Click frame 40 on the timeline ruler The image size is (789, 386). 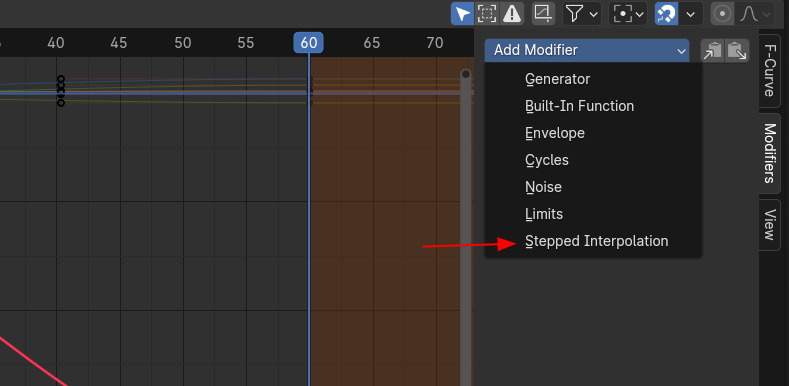pyautogui.click(x=56, y=43)
